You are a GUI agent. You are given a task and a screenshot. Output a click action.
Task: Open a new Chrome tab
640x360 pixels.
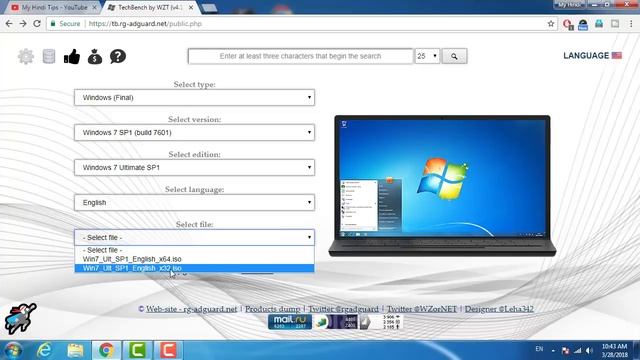pyautogui.click(x=209, y=8)
